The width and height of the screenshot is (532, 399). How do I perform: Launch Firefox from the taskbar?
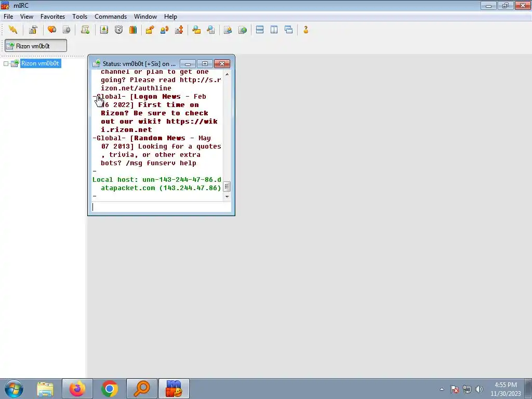pos(77,389)
